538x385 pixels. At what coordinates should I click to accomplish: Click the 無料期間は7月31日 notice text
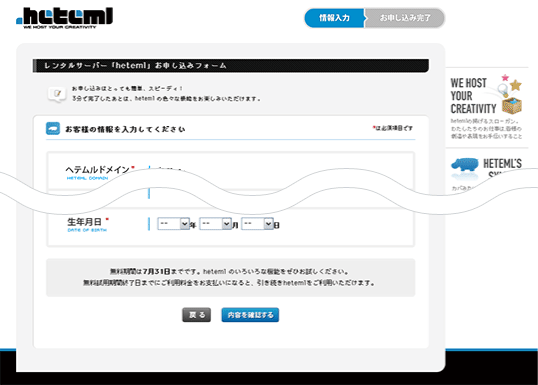229,271
